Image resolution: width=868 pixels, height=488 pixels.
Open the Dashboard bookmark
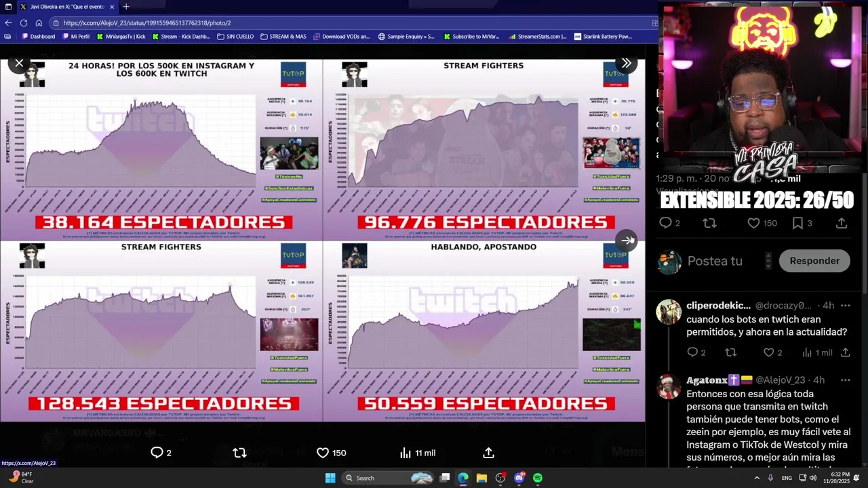(38, 37)
